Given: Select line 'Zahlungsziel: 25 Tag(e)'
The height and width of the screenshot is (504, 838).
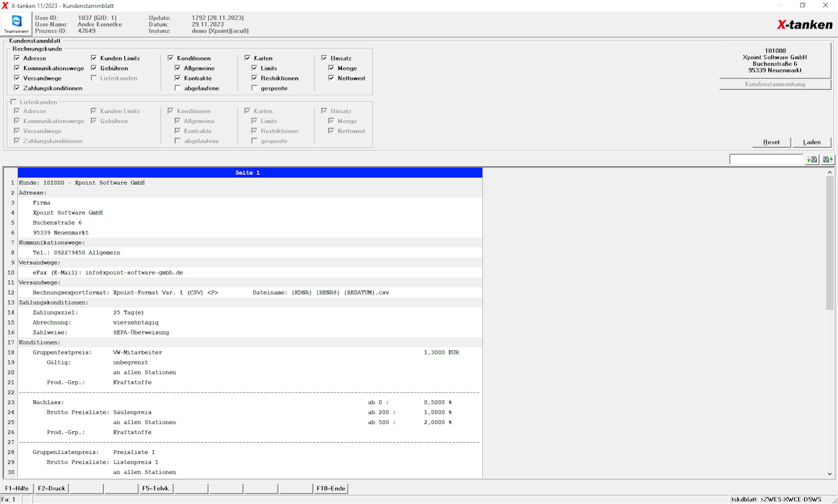Looking at the screenshot, I should tap(249, 313).
